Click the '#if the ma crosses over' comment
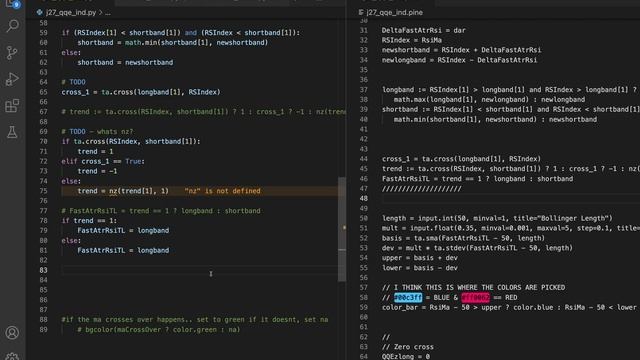Screen dimensions: 640x360 (x=195, y=320)
